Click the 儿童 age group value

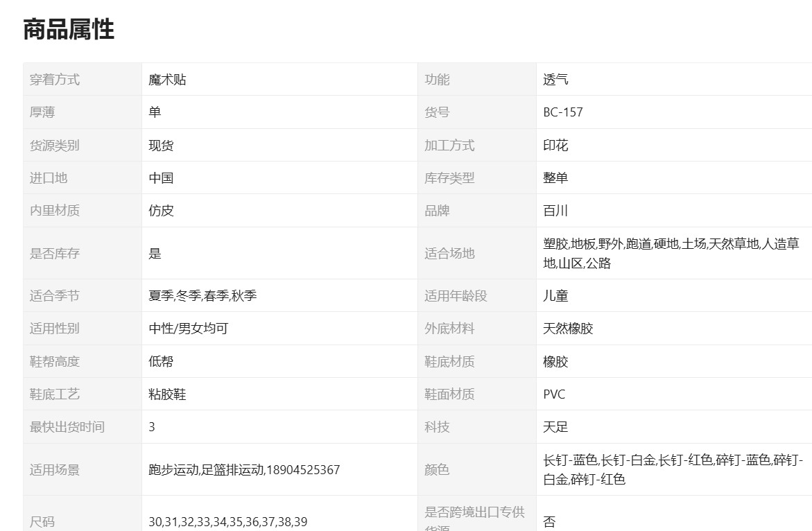pyautogui.click(x=555, y=296)
